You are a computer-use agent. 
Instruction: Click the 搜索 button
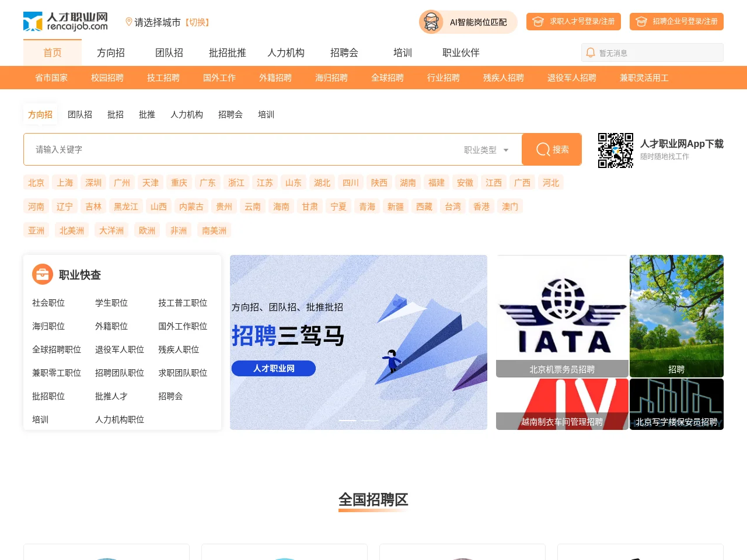coord(551,149)
